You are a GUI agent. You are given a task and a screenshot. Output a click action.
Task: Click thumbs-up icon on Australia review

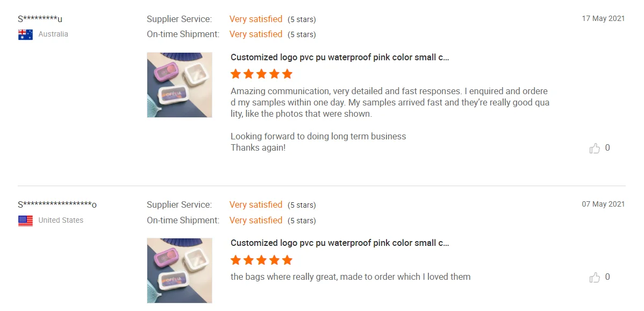point(595,149)
